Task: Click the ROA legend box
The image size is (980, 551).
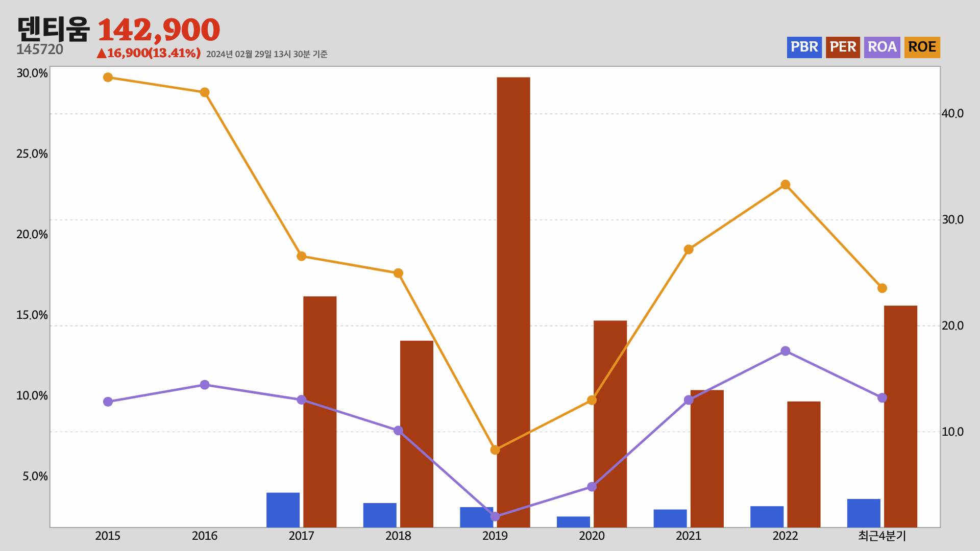Action: (882, 47)
